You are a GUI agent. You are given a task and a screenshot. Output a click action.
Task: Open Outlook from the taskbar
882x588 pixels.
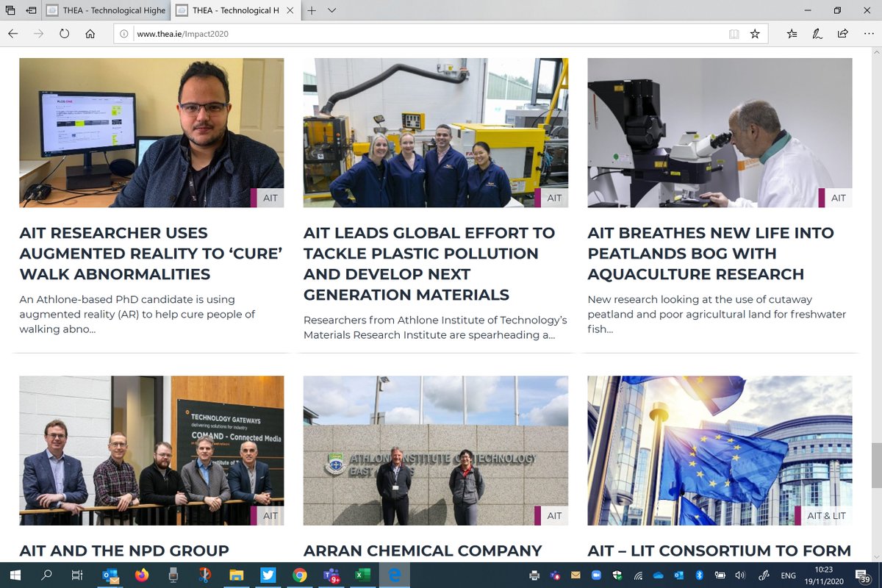110,575
